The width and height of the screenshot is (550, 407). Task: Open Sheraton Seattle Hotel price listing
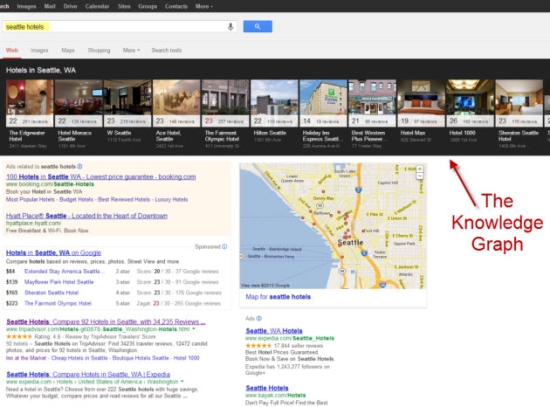pyautogui.click(x=52, y=293)
